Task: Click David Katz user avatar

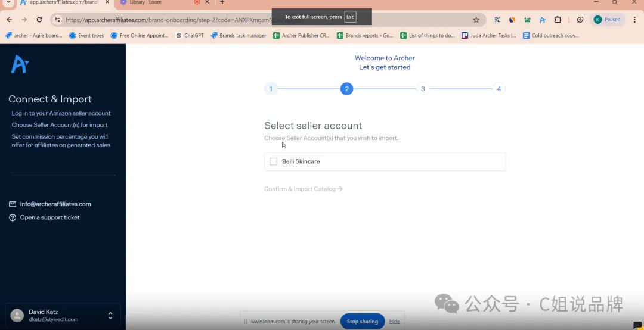Action: 17,316
